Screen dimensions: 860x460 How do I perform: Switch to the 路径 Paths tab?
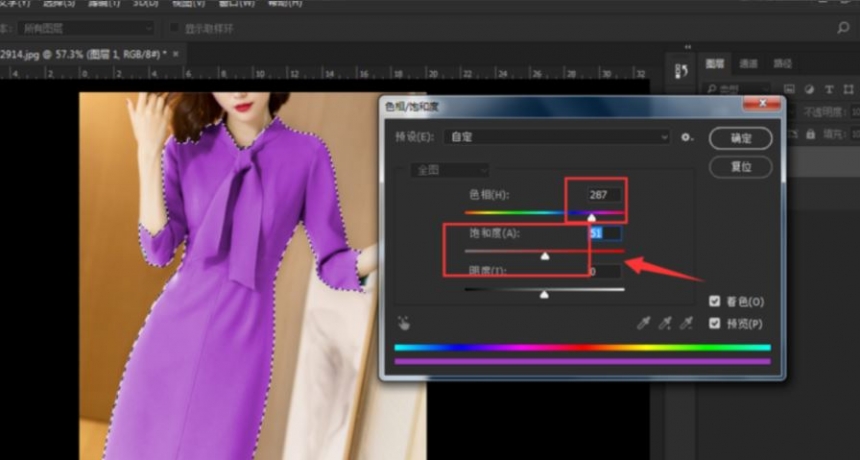(x=782, y=64)
